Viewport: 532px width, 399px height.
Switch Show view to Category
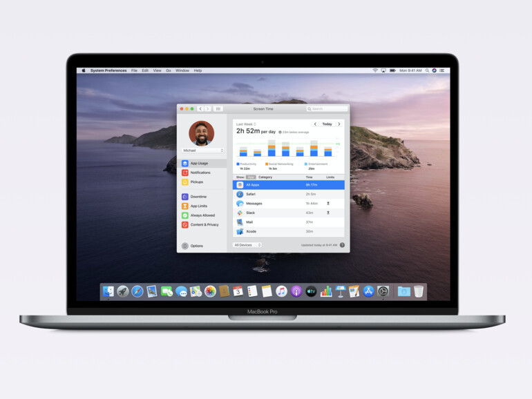tap(265, 177)
